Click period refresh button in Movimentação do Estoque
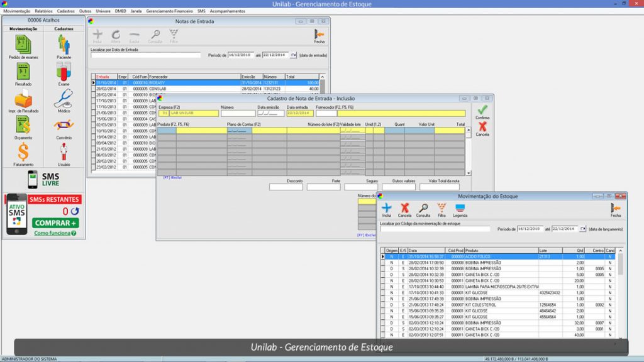The image size is (644, 362). (x=582, y=229)
